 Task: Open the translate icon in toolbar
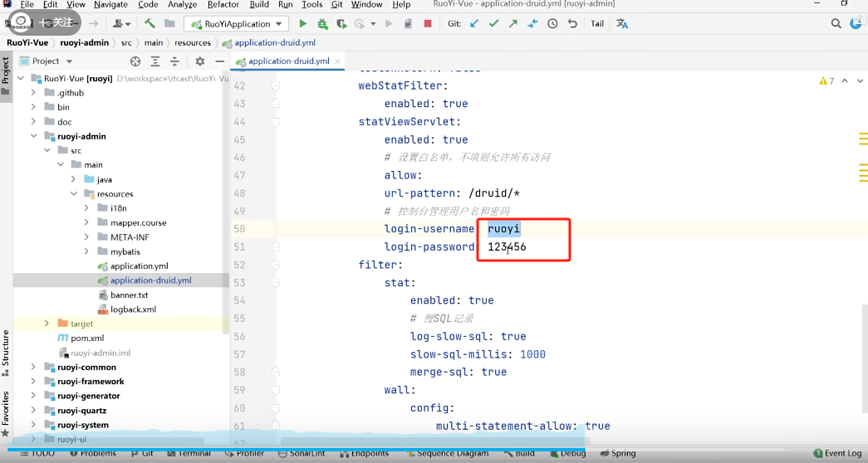click(x=622, y=24)
